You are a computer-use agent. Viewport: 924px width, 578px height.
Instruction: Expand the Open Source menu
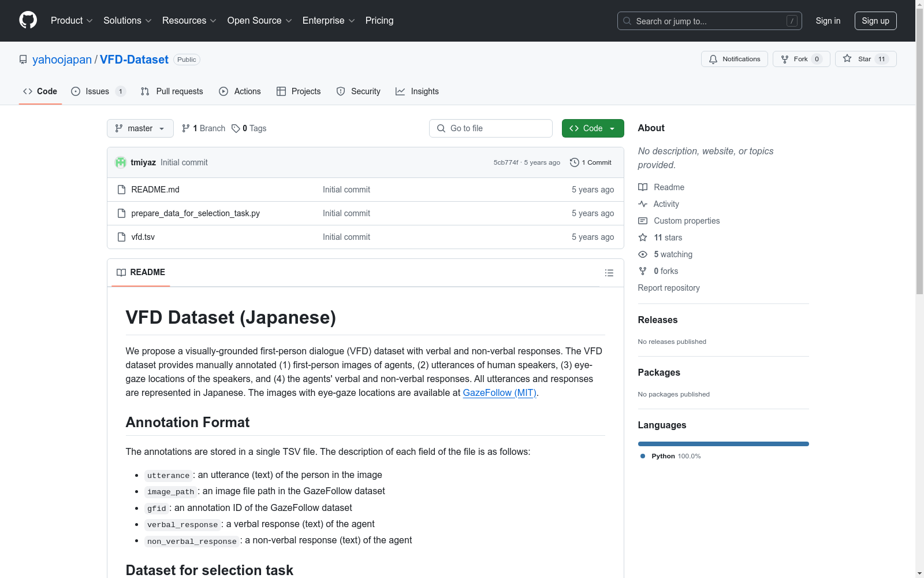(259, 20)
